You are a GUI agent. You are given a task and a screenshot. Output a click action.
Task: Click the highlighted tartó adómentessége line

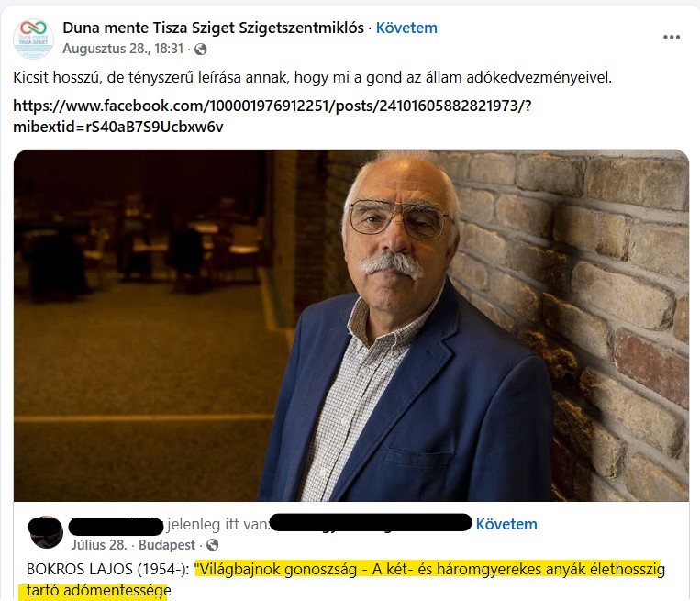coord(99,590)
